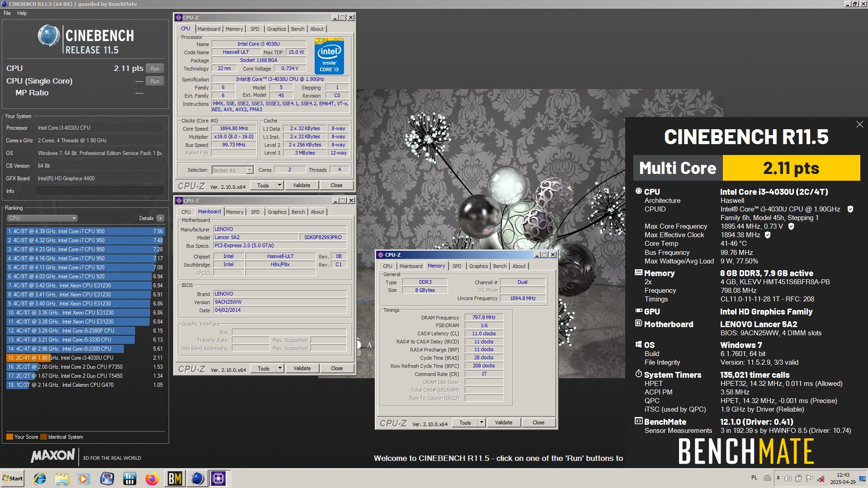The image size is (868, 488).
Task: Expand ranking Details arrow button
Action: 160,218
